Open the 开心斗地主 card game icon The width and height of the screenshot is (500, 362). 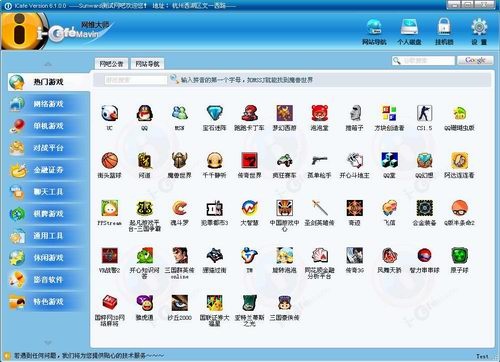point(354,161)
